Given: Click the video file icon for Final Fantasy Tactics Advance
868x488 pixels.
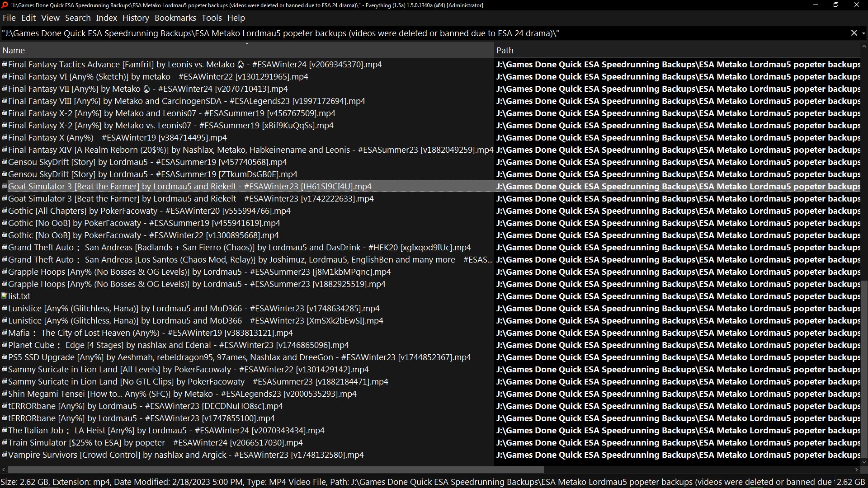Looking at the screenshot, I should coord(5,64).
